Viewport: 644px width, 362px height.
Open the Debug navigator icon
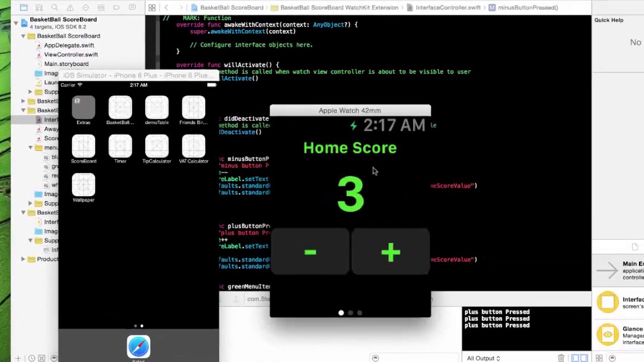click(x=101, y=8)
